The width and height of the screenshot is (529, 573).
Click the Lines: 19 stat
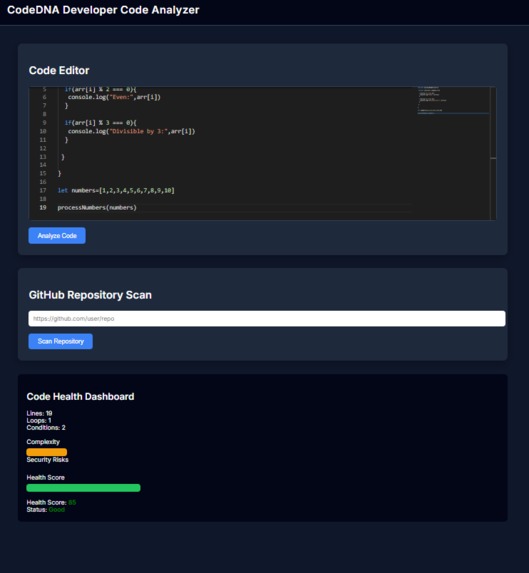39,413
